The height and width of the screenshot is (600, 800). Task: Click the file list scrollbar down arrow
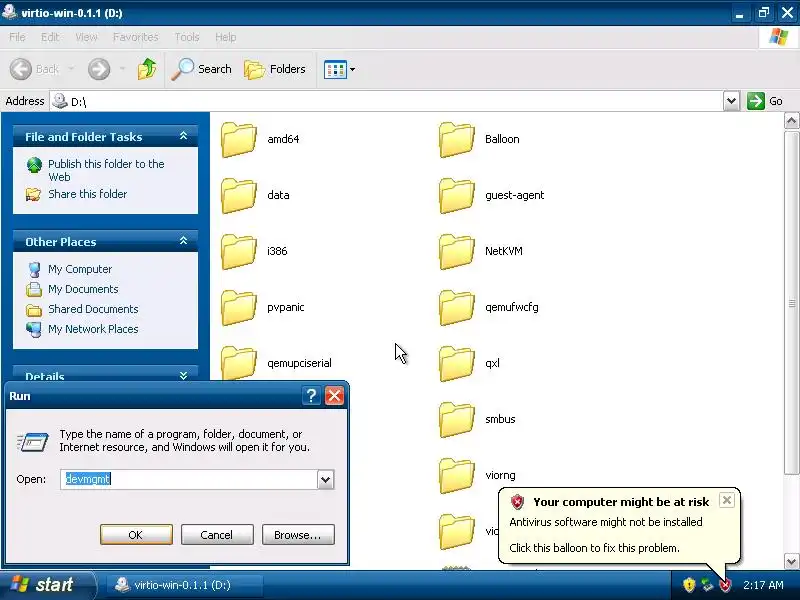791,561
